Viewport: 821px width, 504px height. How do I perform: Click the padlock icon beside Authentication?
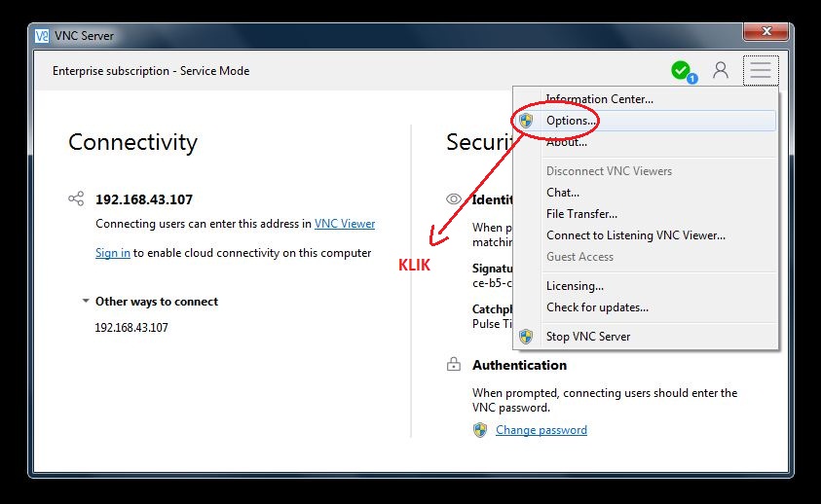pyautogui.click(x=454, y=364)
